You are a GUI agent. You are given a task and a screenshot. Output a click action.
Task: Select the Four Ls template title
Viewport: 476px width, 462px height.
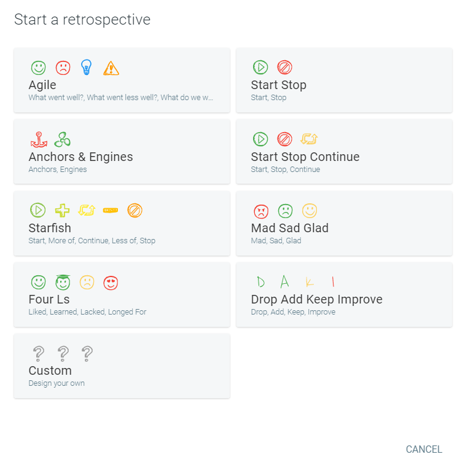[x=49, y=299]
